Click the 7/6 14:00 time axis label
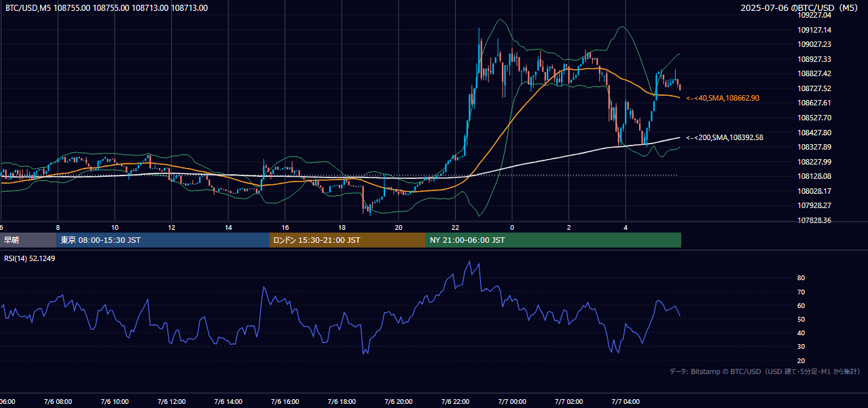The height and width of the screenshot is (408, 868). (228, 402)
